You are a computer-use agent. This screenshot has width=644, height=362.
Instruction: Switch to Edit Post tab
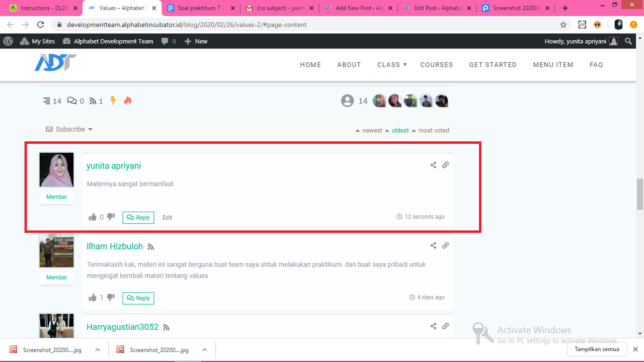click(437, 8)
